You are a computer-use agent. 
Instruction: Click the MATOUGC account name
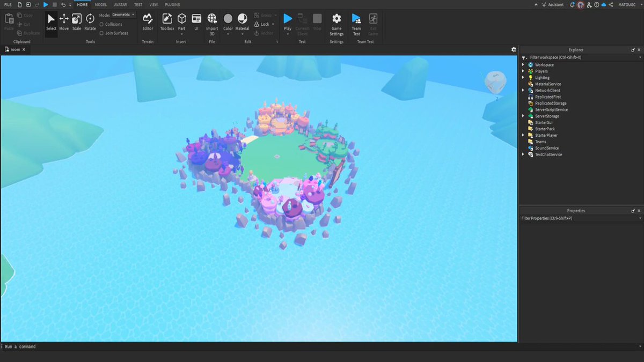[627, 4]
